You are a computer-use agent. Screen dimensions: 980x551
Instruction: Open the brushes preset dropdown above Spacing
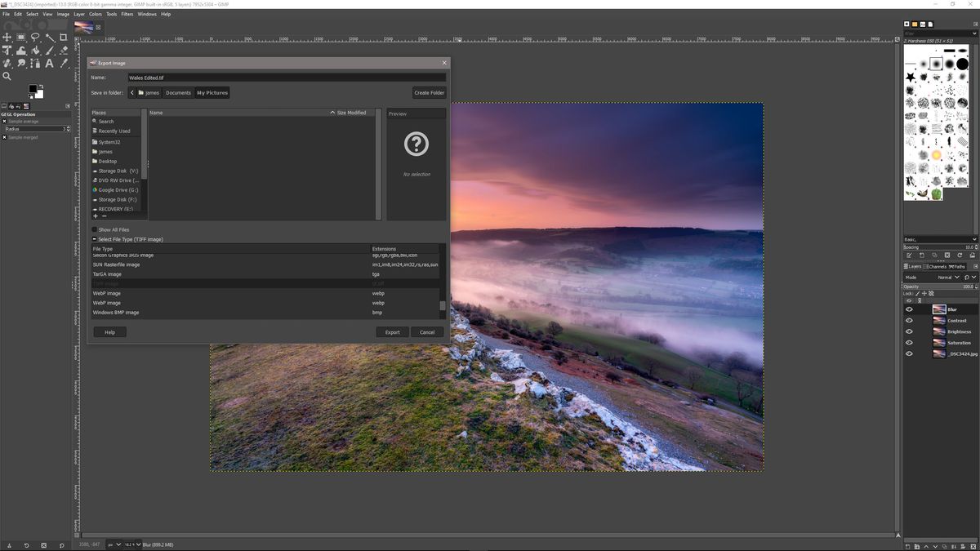pyautogui.click(x=939, y=239)
